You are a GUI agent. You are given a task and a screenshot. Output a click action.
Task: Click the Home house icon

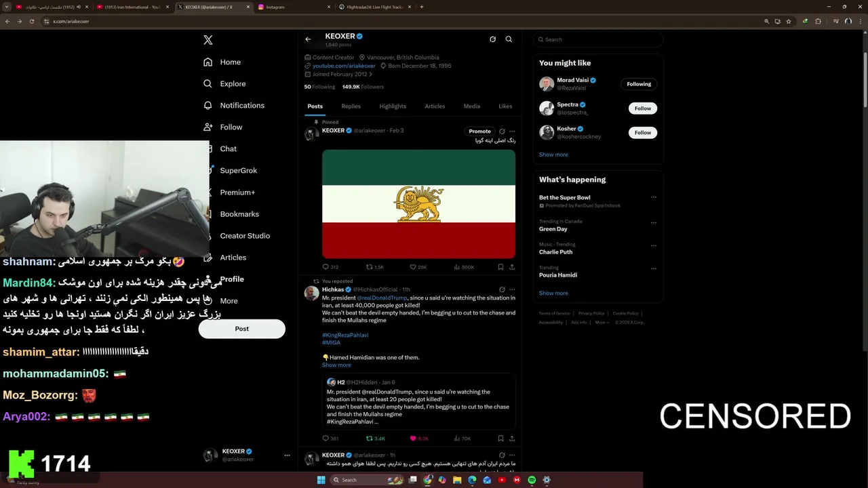(208, 62)
